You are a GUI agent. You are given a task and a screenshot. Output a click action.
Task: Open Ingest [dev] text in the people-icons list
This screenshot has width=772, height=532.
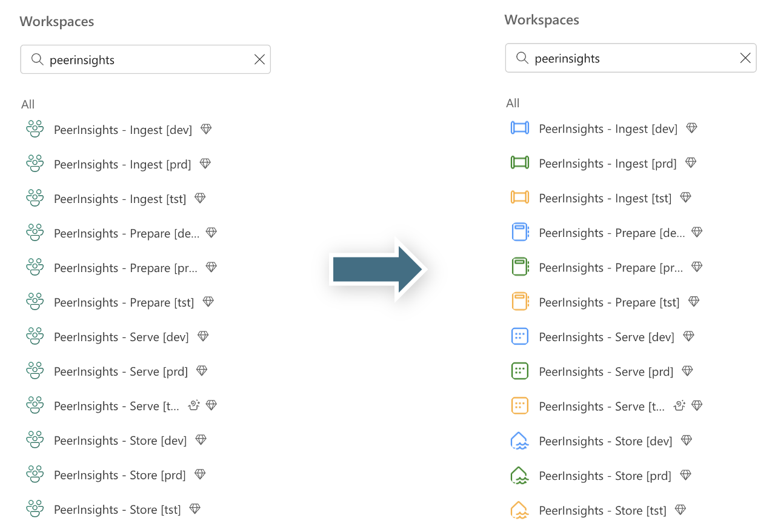123,129
